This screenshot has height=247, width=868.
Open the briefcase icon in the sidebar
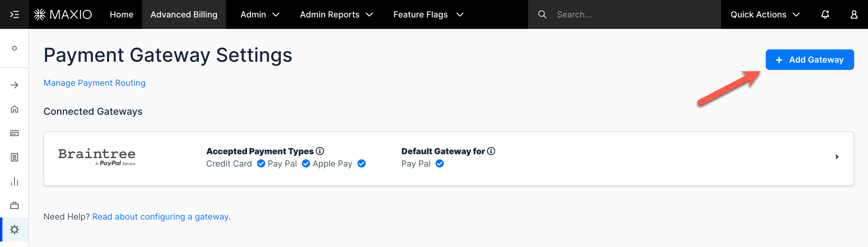tap(14, 205)
